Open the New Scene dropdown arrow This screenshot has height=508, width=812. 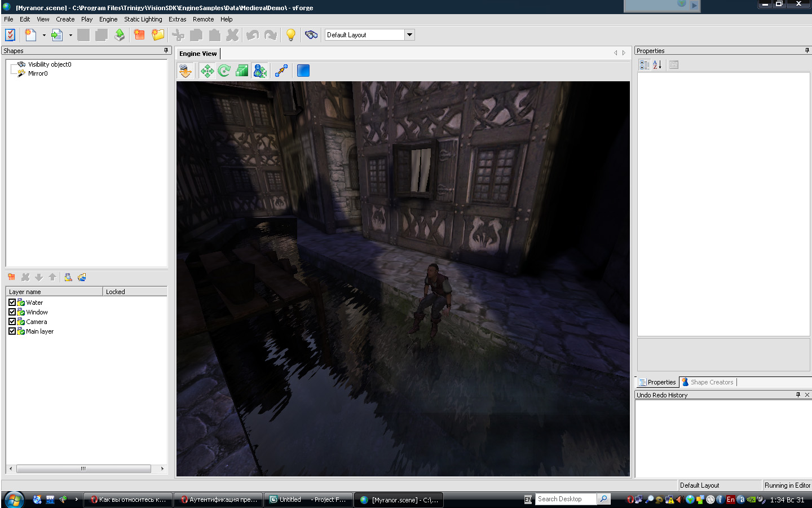tap(44, 35)
